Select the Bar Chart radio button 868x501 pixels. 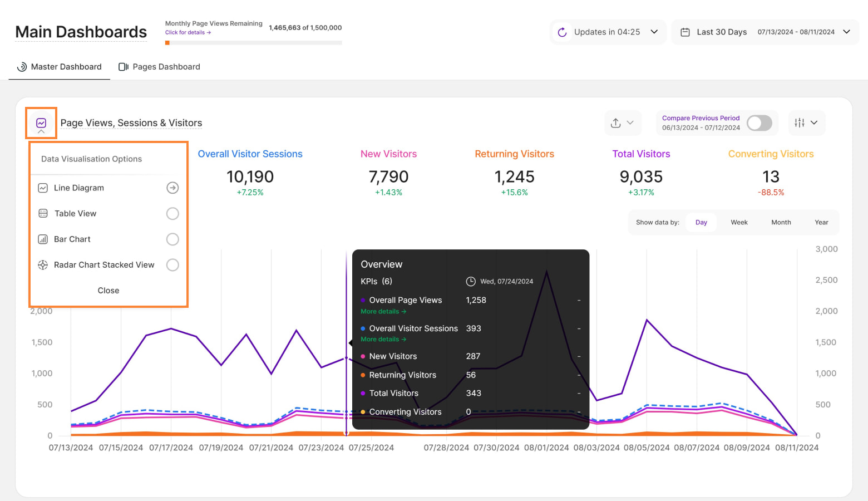click(172, 239)
